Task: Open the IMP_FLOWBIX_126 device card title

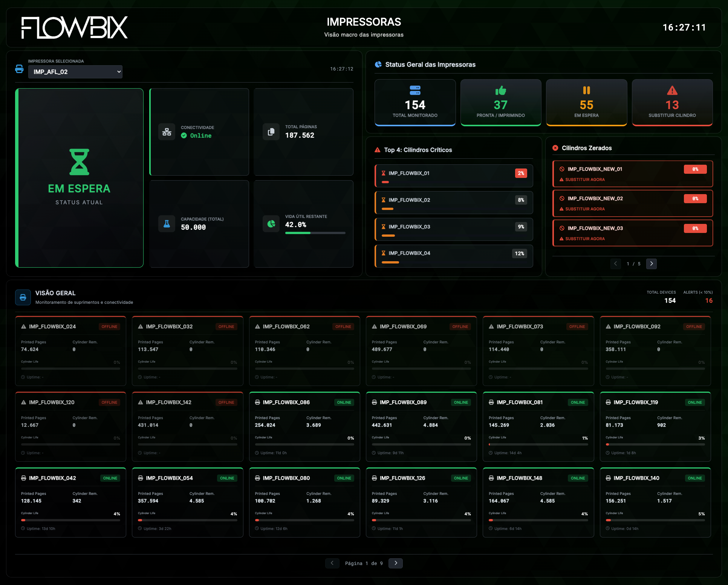Action: click(x=402, y=478)
